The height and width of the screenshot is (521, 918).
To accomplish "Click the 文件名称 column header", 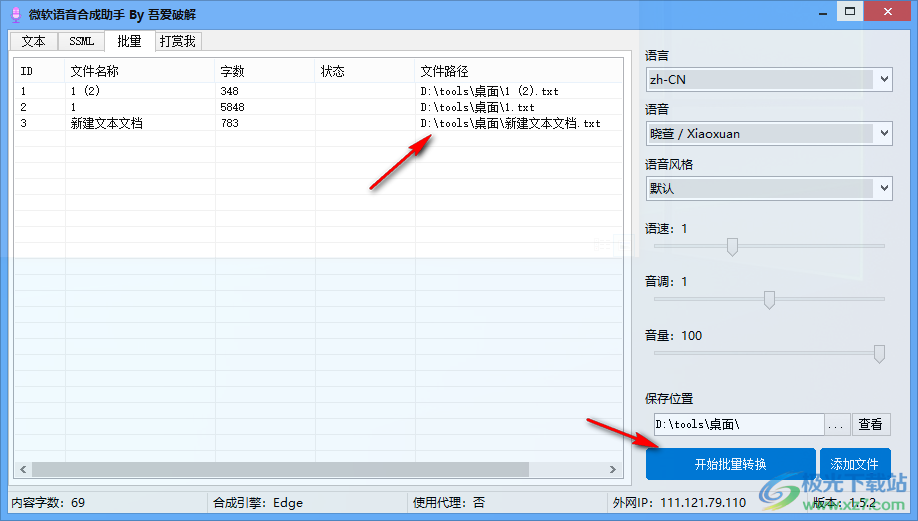I will [x=140, y=71].
